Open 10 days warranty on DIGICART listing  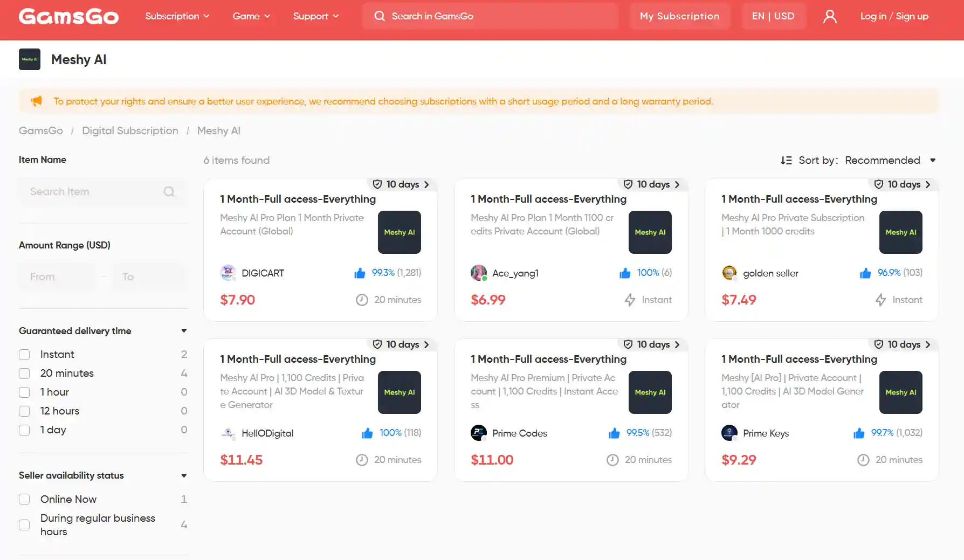pos(401,184)
